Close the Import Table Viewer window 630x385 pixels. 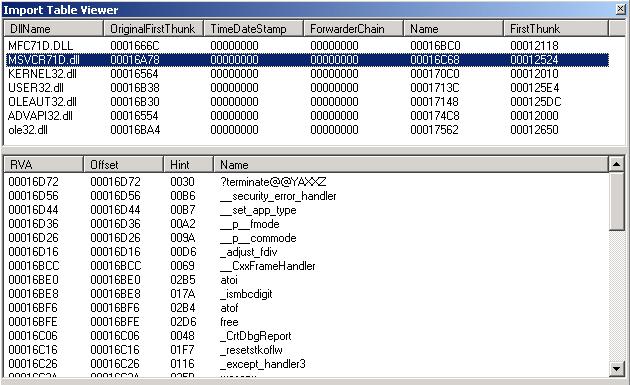click(x=621, y=9)
